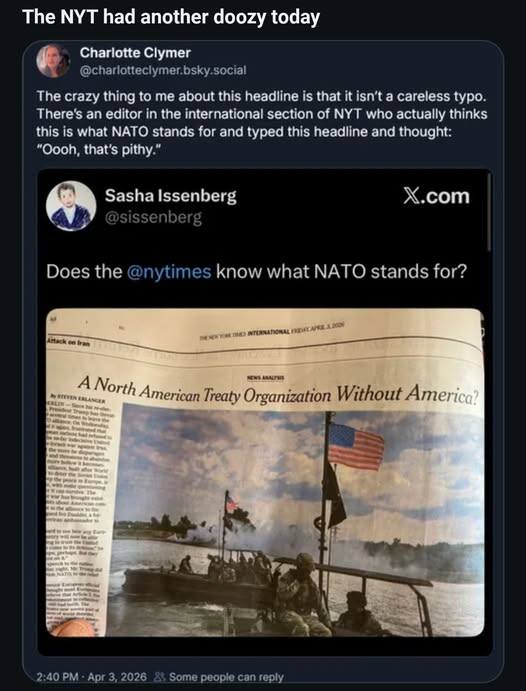Click Charlotte Clymer's post text about the headline
The width and height of the screenshot is (526, 691).
coord(262,123)
